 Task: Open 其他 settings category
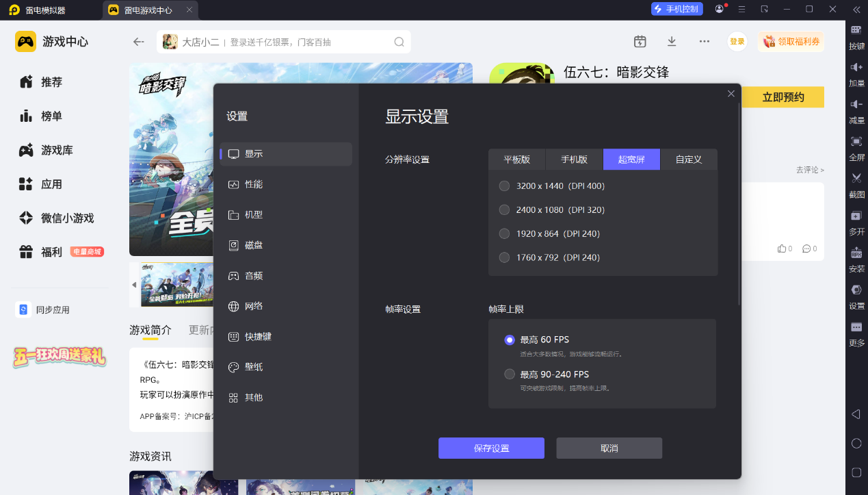click(286, 398)
